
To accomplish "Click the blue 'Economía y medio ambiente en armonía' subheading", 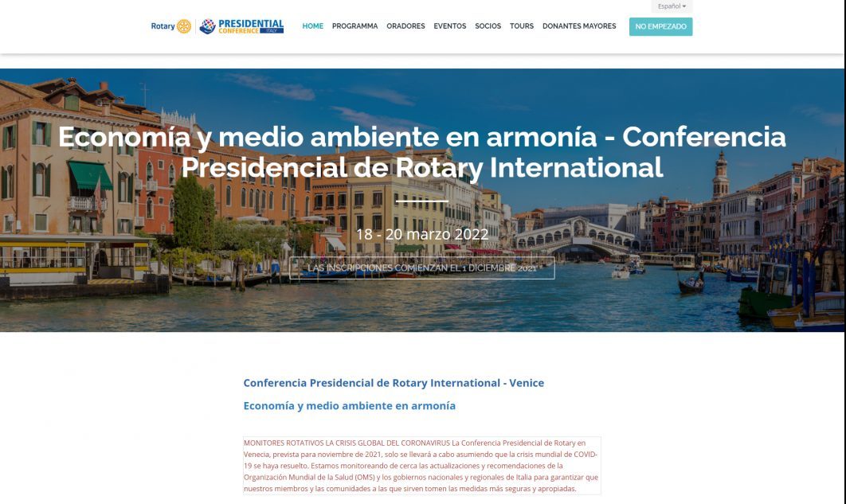I will click(x=349, y=406).
